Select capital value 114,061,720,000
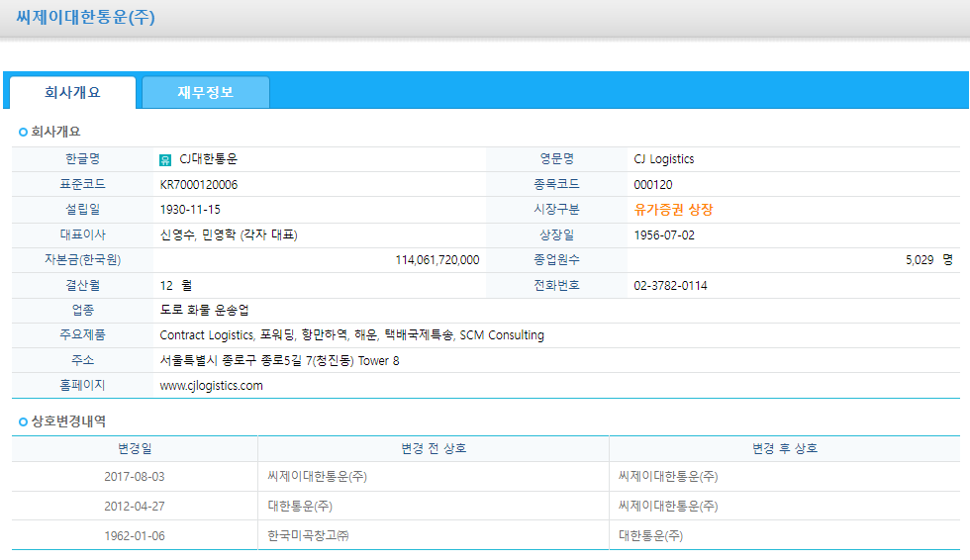The image size is (970, 560). tap(437, 260)
